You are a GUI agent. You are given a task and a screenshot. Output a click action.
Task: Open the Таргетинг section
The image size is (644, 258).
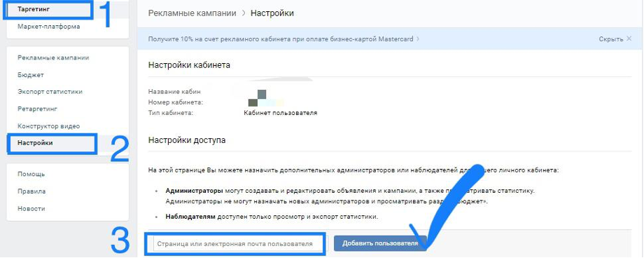pos(34,8)
